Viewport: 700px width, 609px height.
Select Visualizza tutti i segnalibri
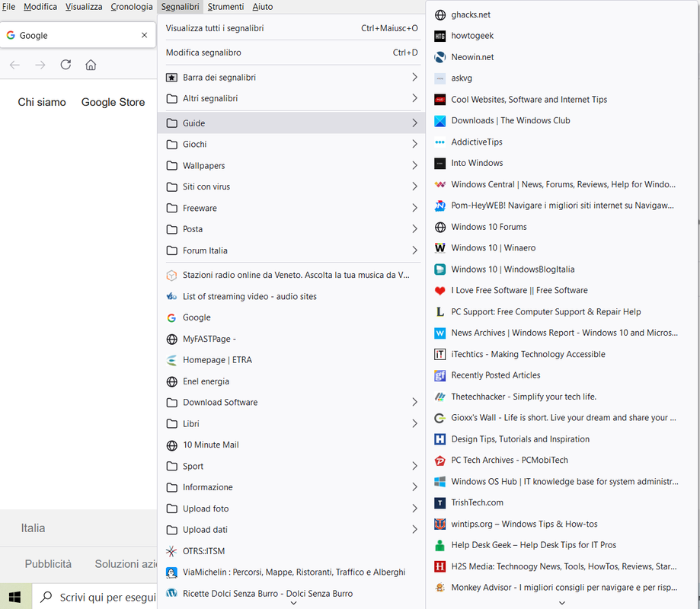click(x=292, y=28)
